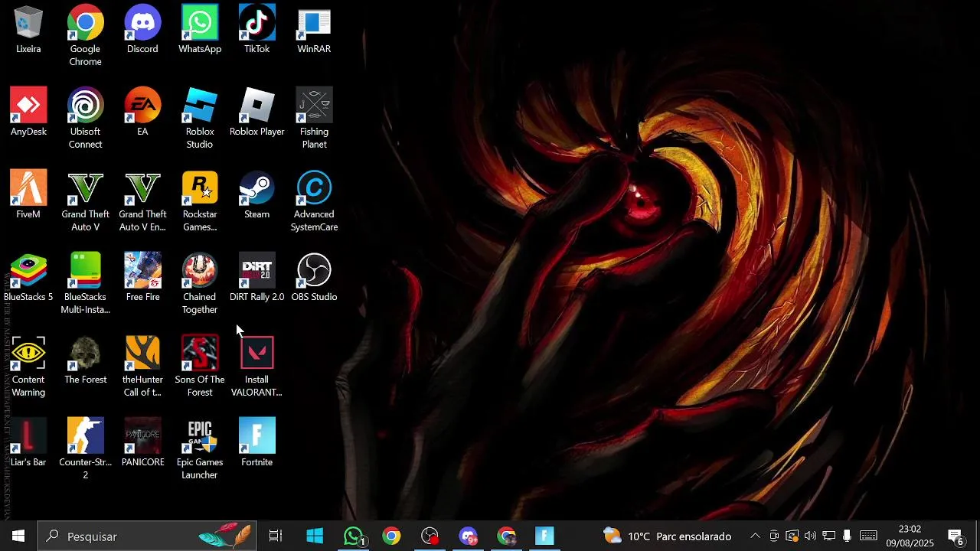980x551 pixels.
Task: Click the Chained Together game icon
Action: point(200,283)
